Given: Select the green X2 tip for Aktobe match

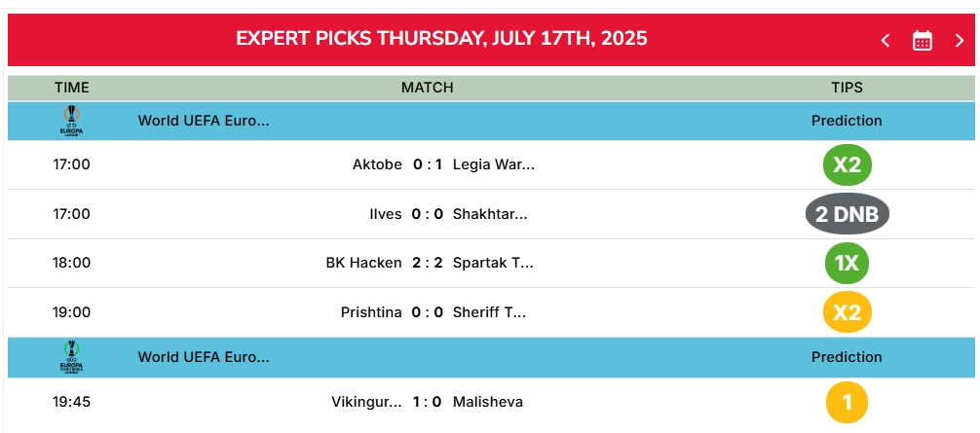Looking at the screenshot, I should (x=847, y=164).
